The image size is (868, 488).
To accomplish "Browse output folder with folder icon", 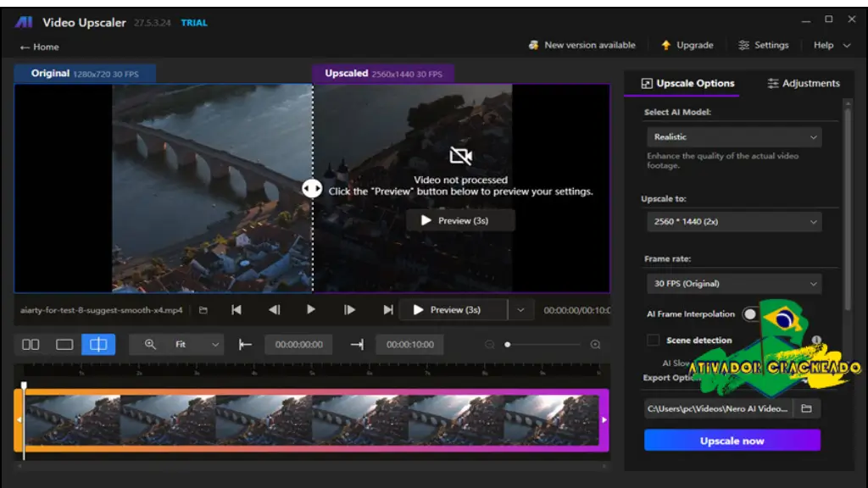I will pyautogui.click(x=807, y=408).
